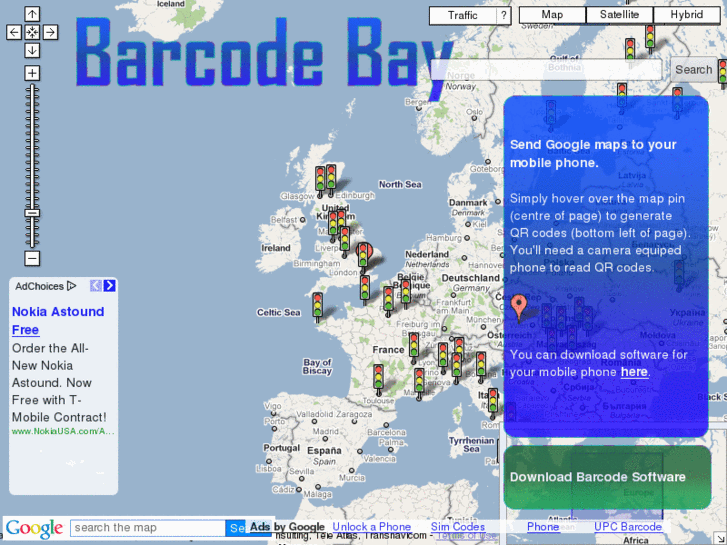The width and height of the screenshot is (727, 545).
Task: Pan the map up with the arrow
Action: coord(32,14)
